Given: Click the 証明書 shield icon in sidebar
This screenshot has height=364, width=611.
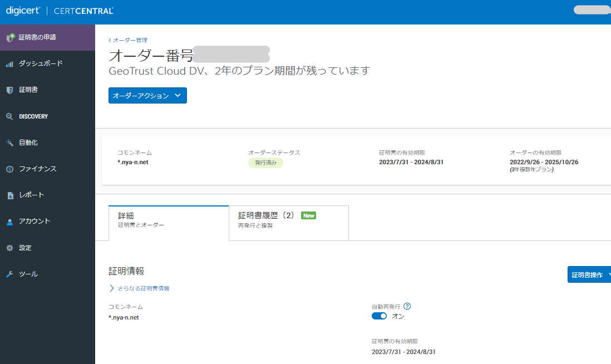Looking at the screenshot, I should pos(10,90).
